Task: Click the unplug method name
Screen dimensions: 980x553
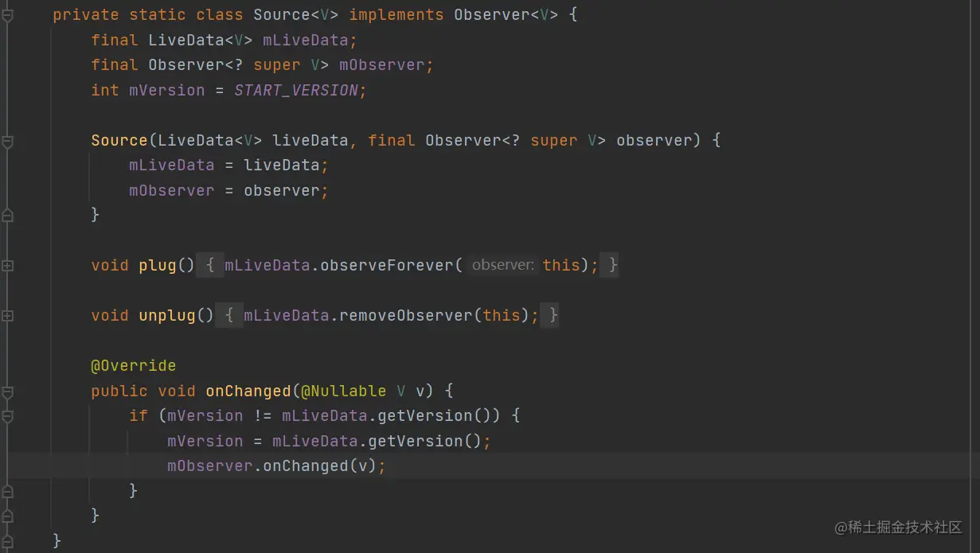Action: 167,316
